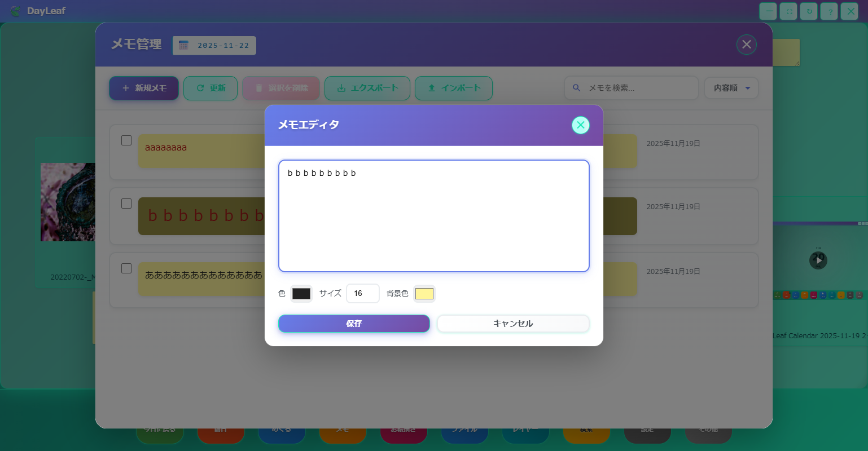Tick the checkbox beside the b b b memo

pyautogui.click(x=126, y=204)
